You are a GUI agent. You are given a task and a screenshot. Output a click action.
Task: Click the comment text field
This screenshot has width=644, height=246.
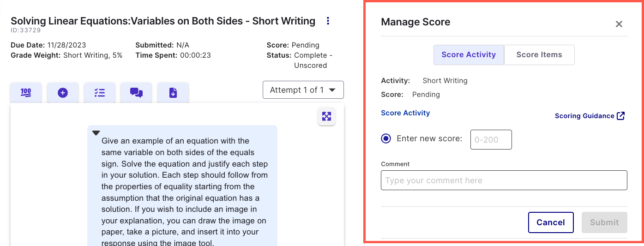pyautogui.click(x=504, y=180)
